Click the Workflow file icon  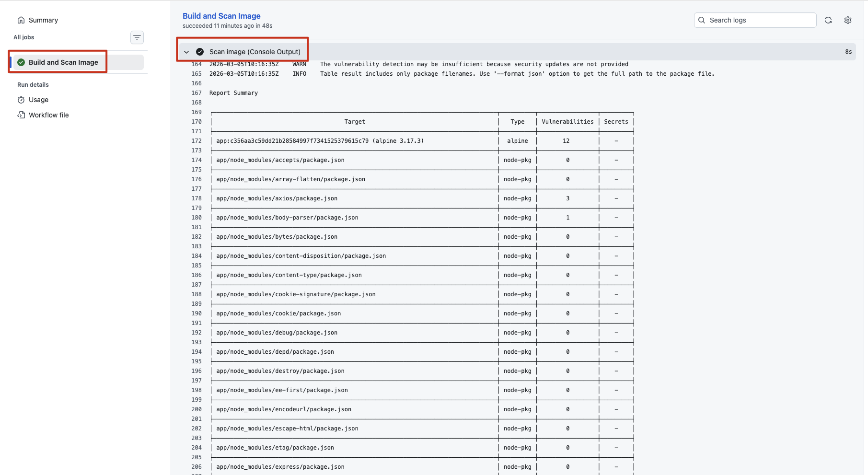tap(21, 115)
